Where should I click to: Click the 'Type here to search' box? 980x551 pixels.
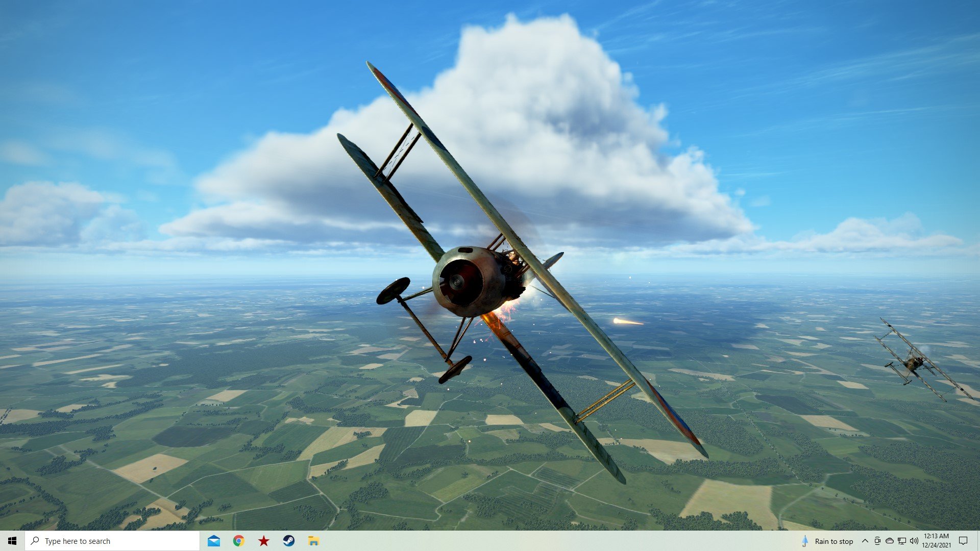tap(112, 541)
